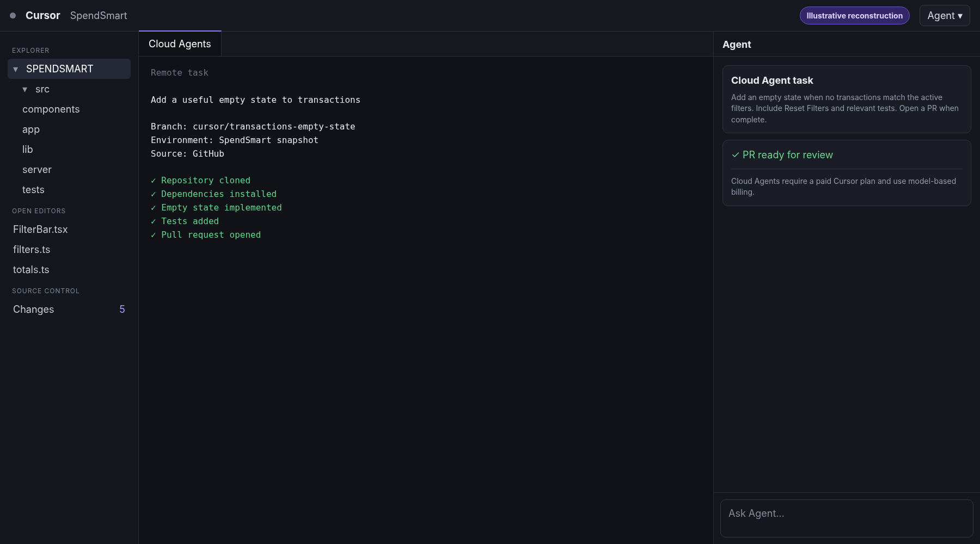Click the Empty state implemented step

216,208
